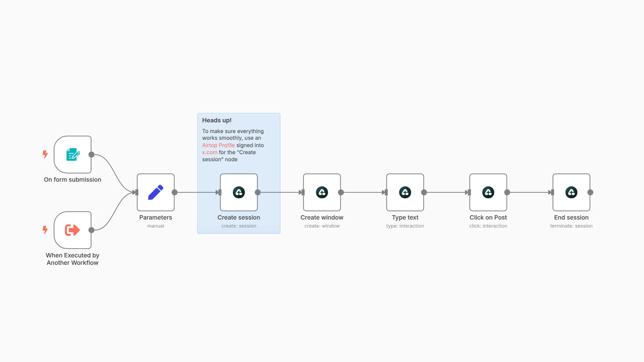
Task: Open the Parameters node pencil icon
Action: point(156,192)
